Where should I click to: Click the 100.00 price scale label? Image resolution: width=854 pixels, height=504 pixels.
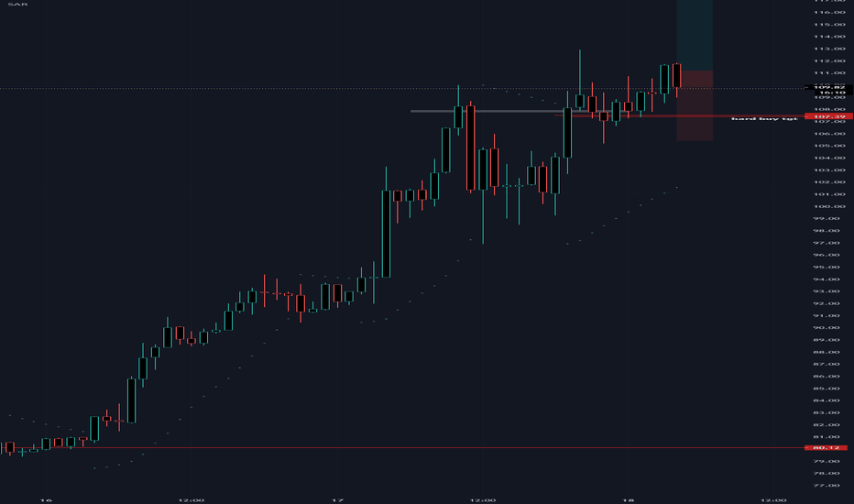tap(829, 206)
